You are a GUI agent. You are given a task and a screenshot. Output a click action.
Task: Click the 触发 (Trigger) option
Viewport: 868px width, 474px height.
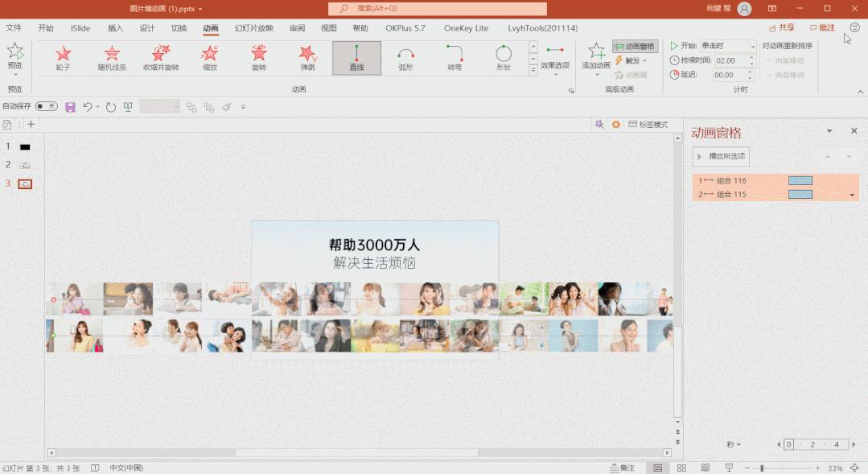[634, 60]
